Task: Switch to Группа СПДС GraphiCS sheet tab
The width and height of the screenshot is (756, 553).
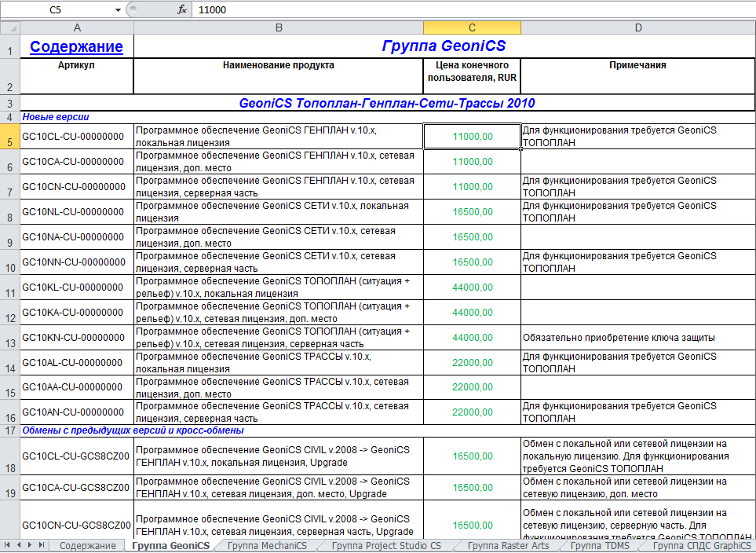Action: tap(702, 546)
